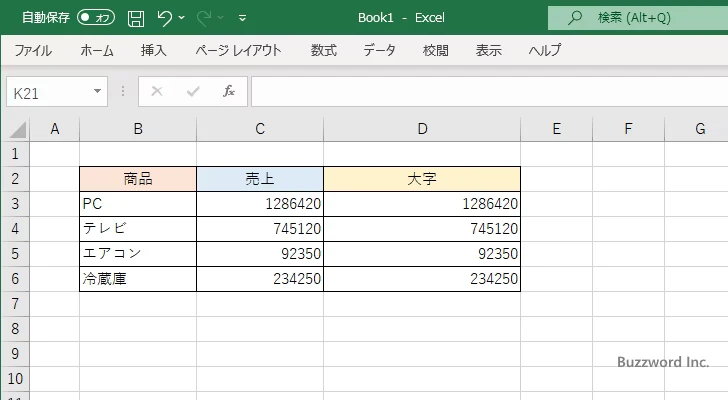Select 234250 in the 大字 column
This screenshot has height=400, width=728.
pyautogui.click(x=422, y=279)
